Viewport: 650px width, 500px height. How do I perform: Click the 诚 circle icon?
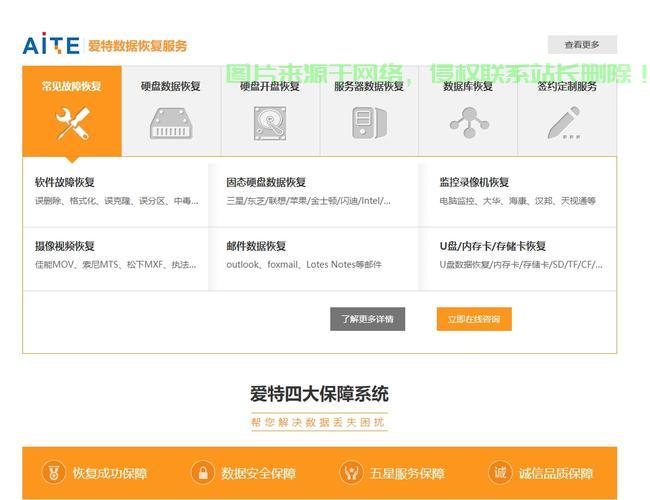pyautogui.click(x=500, y=473)
